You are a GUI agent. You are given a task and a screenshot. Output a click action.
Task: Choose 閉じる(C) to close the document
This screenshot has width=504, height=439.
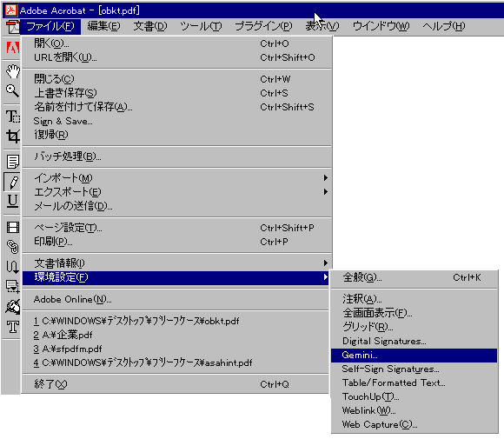[176, 79]
